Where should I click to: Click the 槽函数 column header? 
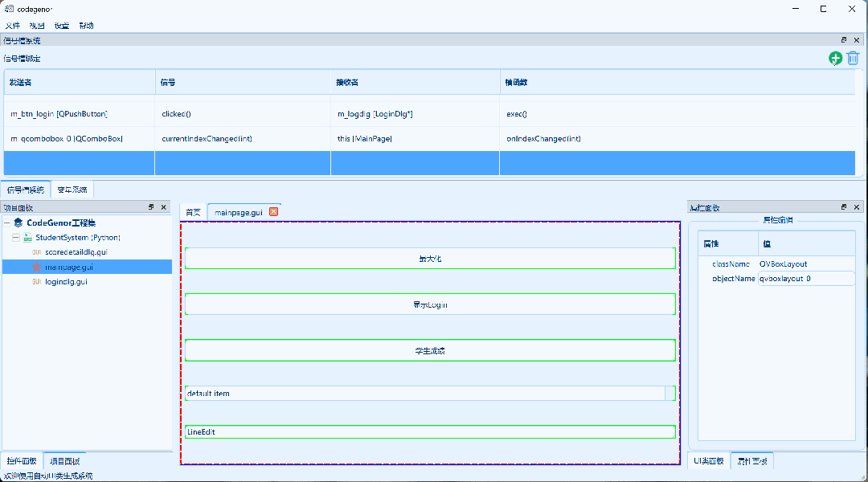pyautogui.click(x=678, y=82)
